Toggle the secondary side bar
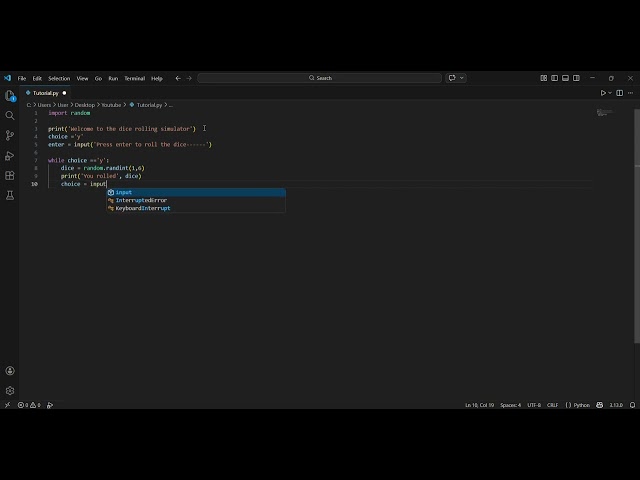Screen dimensions: 640x480 (576, 78)
